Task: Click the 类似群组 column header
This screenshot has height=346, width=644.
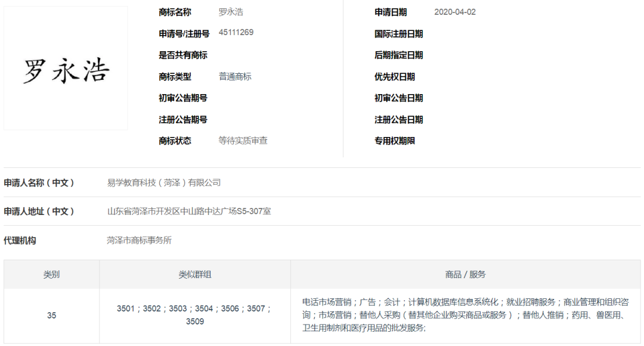Action: (194, 275)
